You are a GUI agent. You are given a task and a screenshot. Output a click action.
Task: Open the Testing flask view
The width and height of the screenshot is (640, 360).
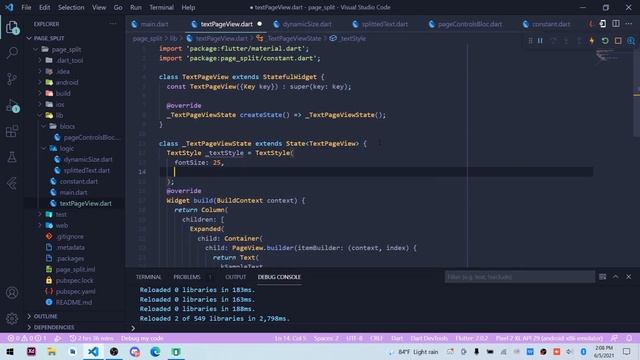[x=12, y=157]
